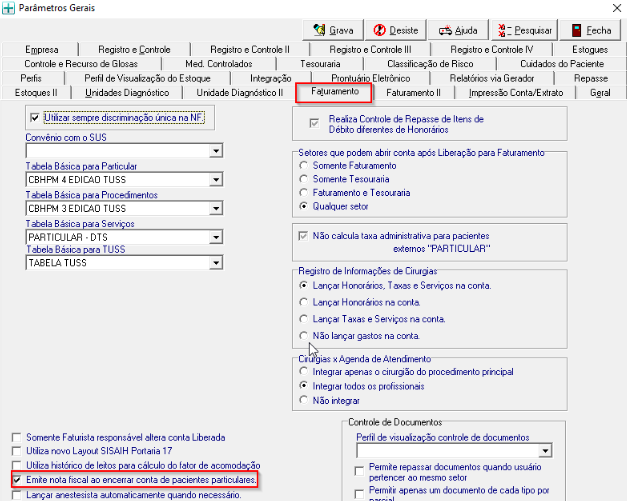This screenshot has width=627, height=501.
Task: Select the 'Não integrar' radio button
Action: click(304, 400)
